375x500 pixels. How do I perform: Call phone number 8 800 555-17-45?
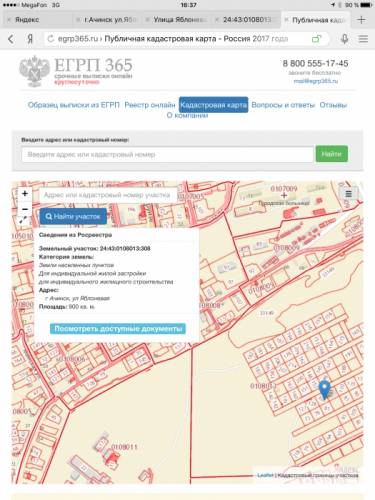315,63
